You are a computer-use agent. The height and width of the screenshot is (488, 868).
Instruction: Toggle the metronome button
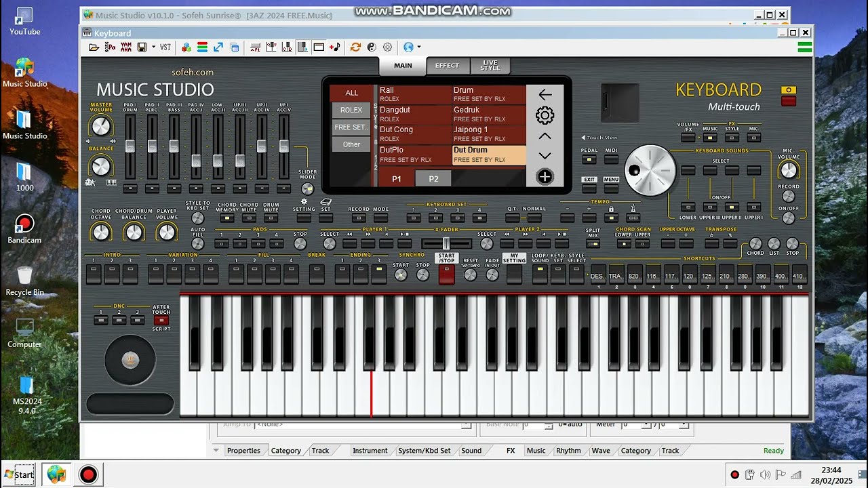633,218
